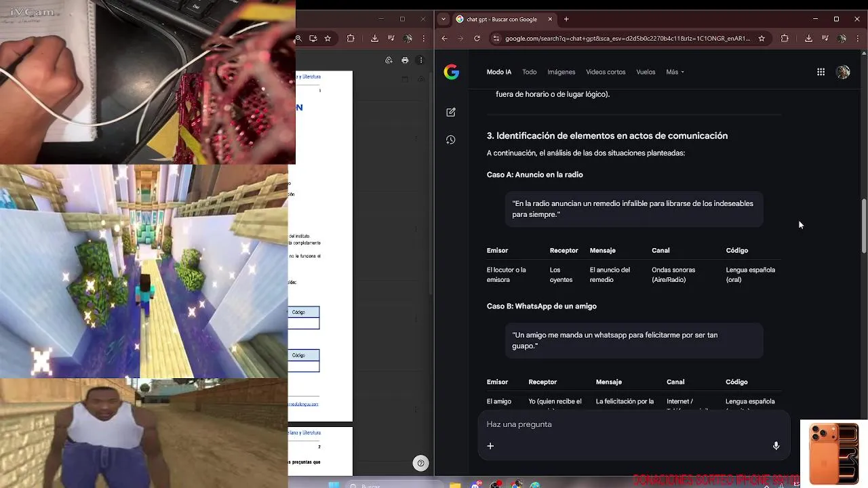
Task: Switch to Videos cortos tab
Action: coord(606,72)
